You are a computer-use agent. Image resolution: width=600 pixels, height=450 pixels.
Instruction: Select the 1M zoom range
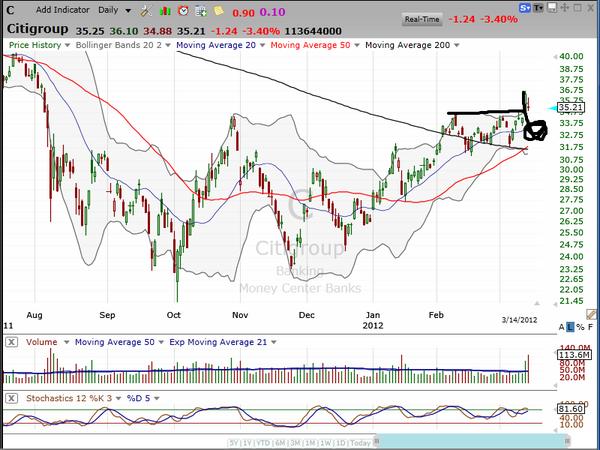point(310,443)
